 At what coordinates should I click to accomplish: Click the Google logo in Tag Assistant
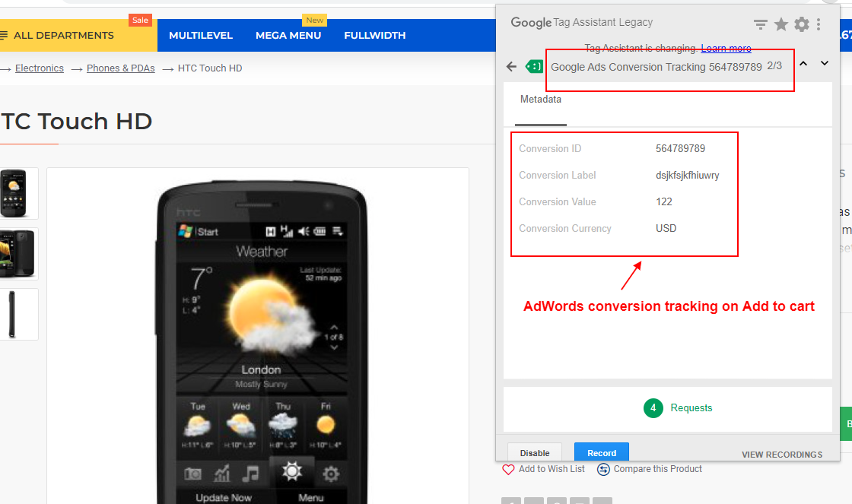[x=530, y=23]
